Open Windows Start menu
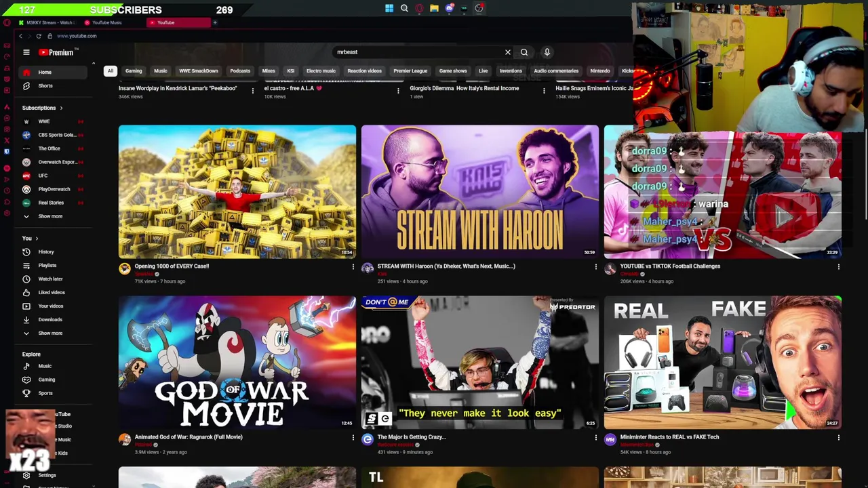The width and height of the screenshot is (868, 488). point(389,9)
